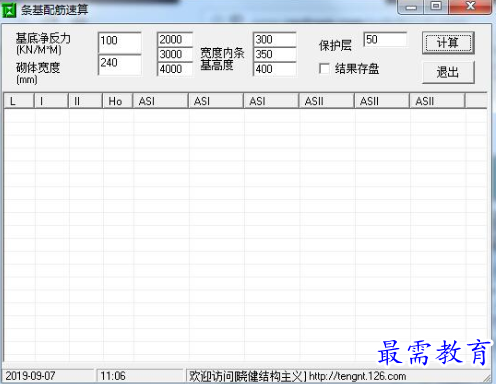Click the resize grip at the window corner
The height and width of the screenshot is (384, 499).
pyautogui.click(x=487, y=378)
